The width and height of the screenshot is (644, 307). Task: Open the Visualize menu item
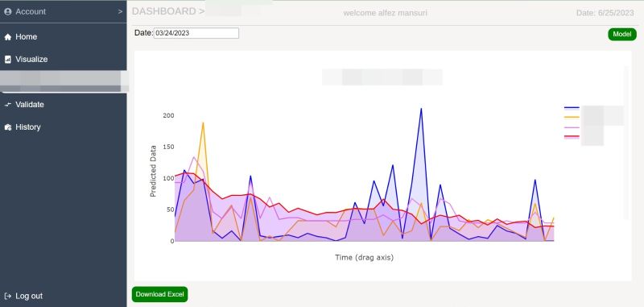point(64,60)
